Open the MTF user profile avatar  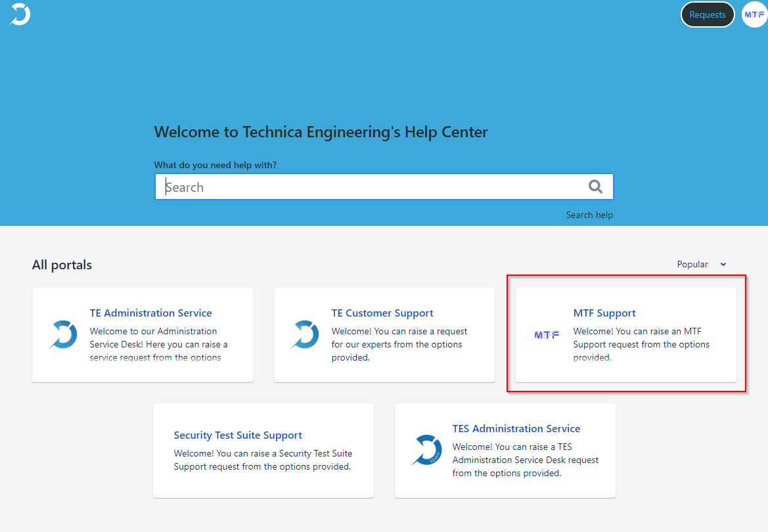pos(754,14)
